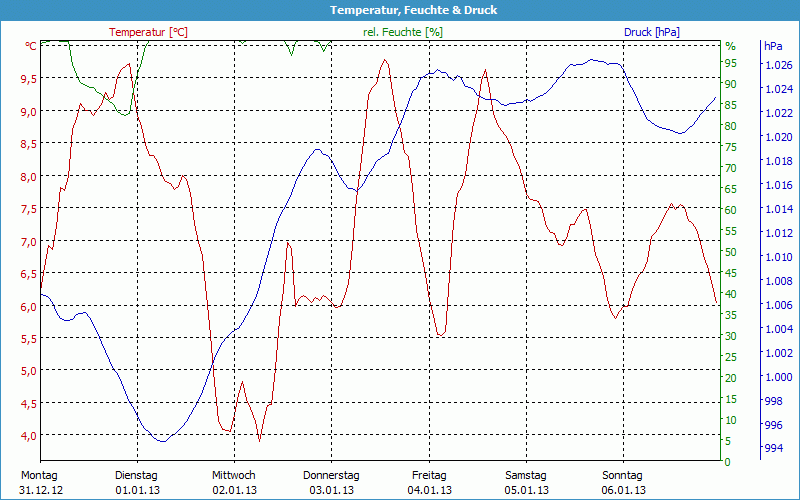This screenshot has height=500, width=800.
Task: Click the 'Mittwoch' day label
Action: coord(234,475)
